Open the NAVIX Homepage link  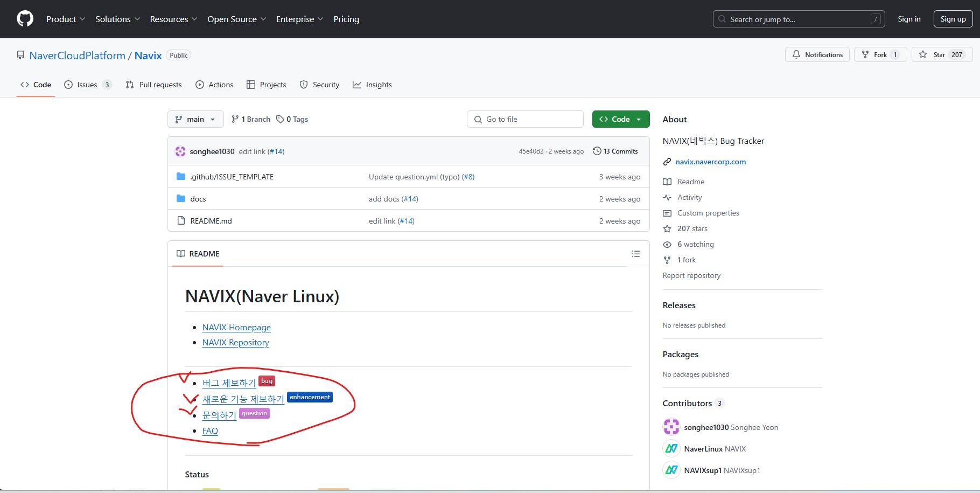tap(236, 328)
